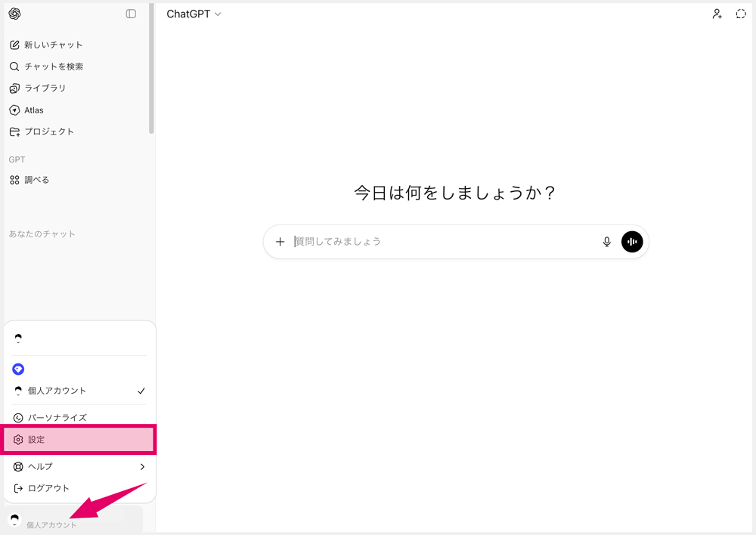Click the ChatGPT logo icon
Viewport: 756px width, 535px height.
point(14,14)
